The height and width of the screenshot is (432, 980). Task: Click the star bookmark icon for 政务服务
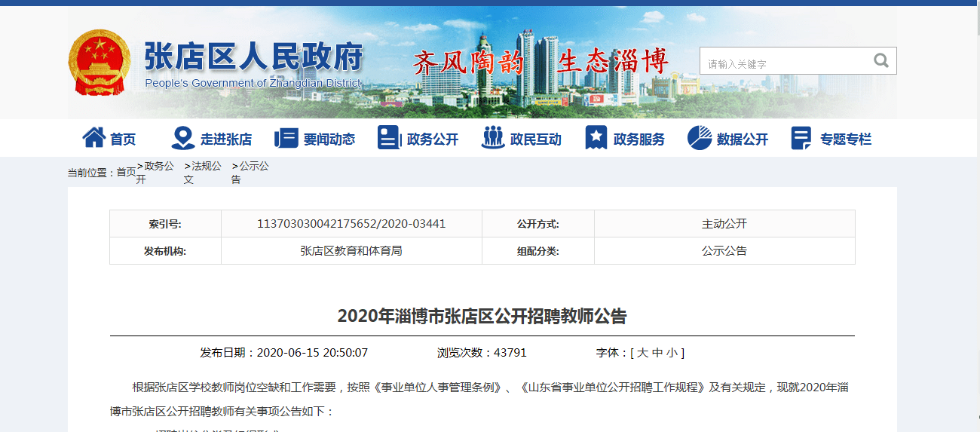596,138
